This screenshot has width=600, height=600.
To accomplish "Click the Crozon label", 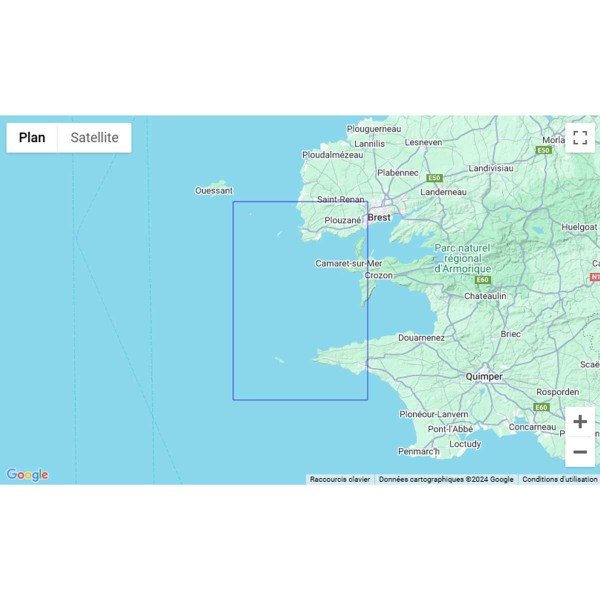I will tap(378, 276).
